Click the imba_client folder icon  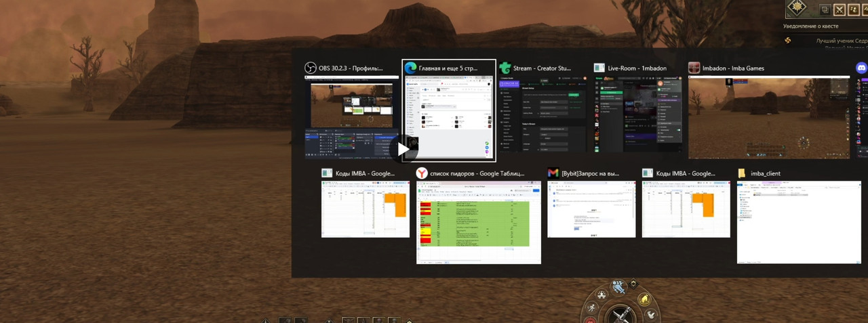[743, 174]
